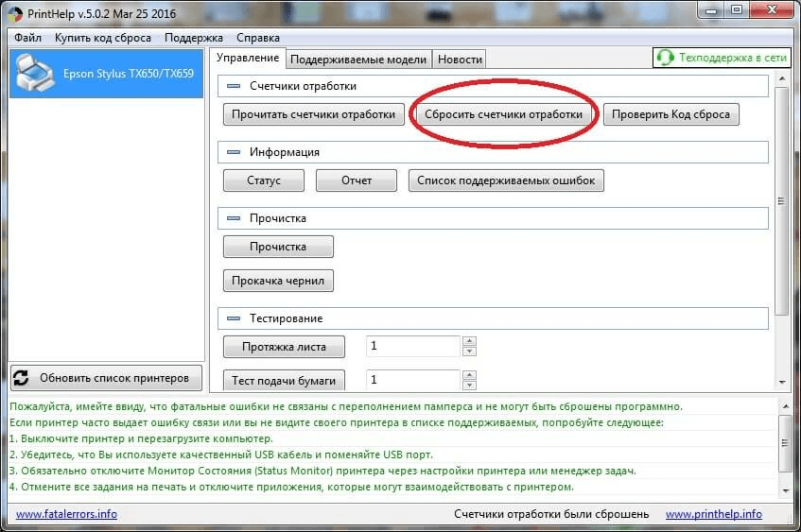Open the Поддержка menu

click(x=194, y=38)
